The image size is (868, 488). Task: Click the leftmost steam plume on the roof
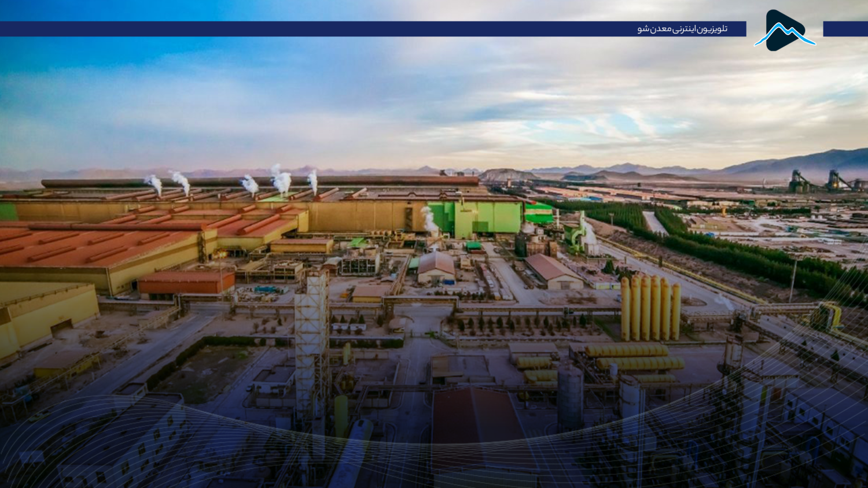[155, 183]
